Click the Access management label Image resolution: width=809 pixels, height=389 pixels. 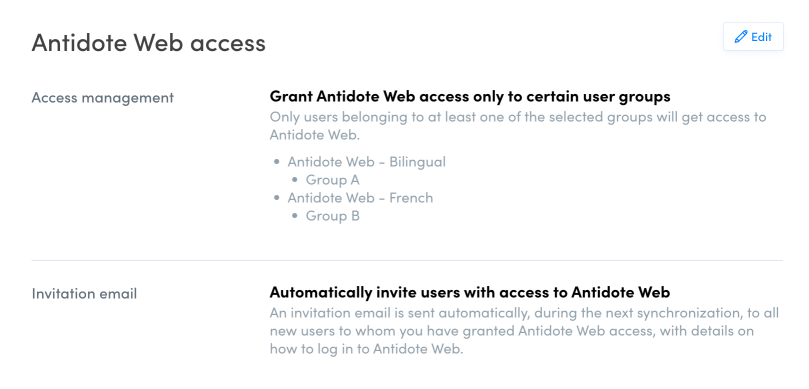pos(103,98)
